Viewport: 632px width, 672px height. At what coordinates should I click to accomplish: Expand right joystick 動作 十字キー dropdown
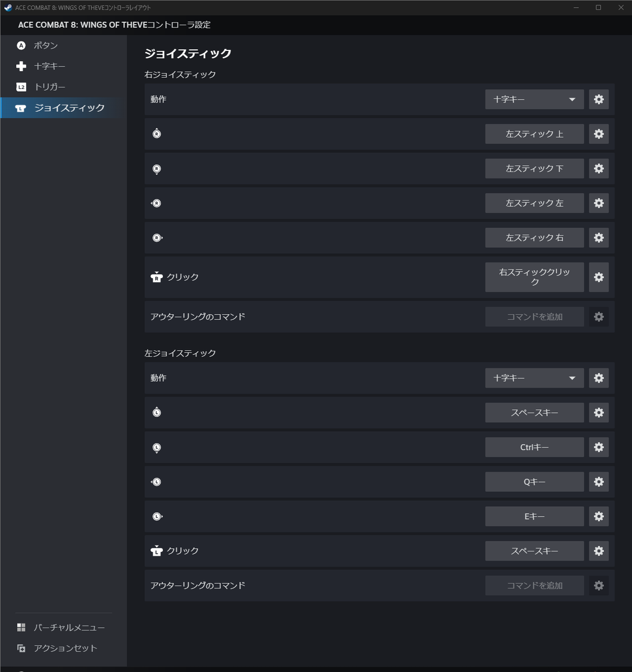click(534, 99)
